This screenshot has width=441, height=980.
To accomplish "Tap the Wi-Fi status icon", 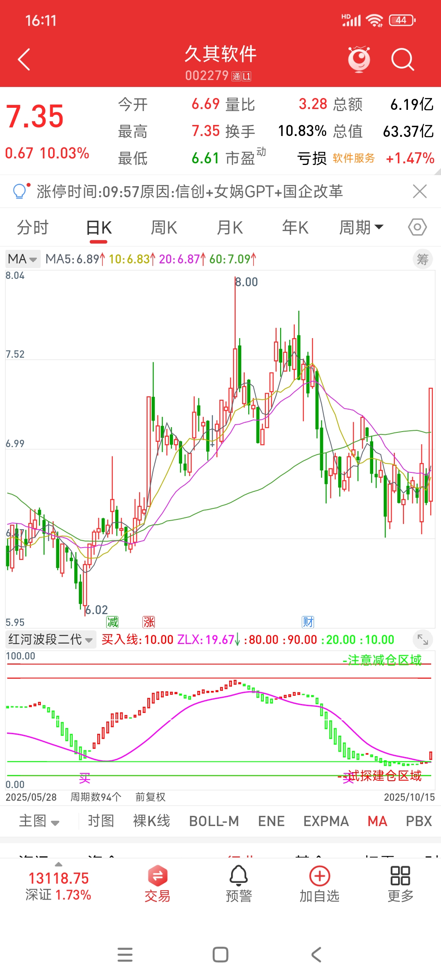I will [374, 20].
